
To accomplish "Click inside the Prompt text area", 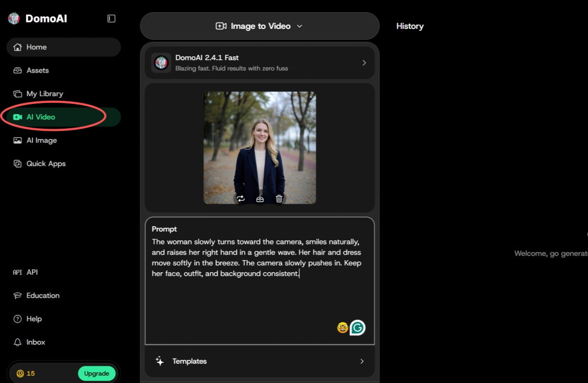I will coord(260,281).
